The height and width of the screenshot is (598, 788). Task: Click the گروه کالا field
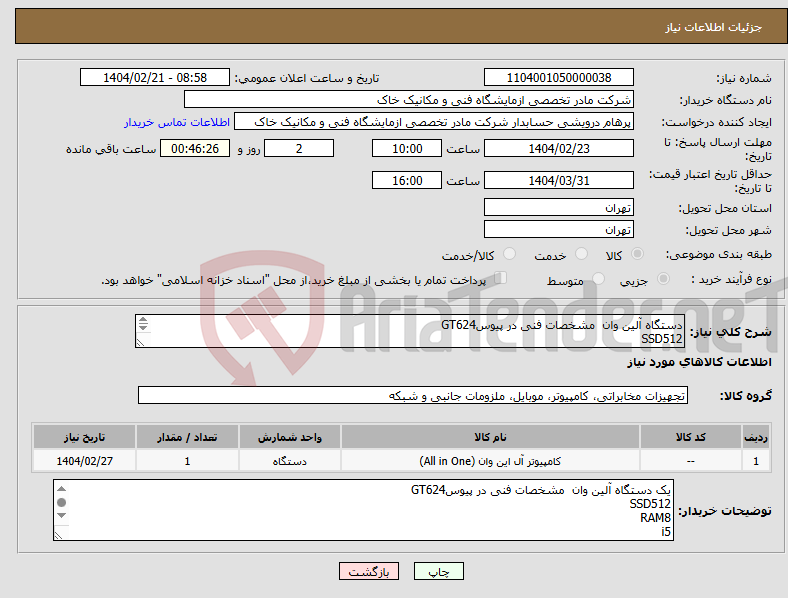(413, 395)
